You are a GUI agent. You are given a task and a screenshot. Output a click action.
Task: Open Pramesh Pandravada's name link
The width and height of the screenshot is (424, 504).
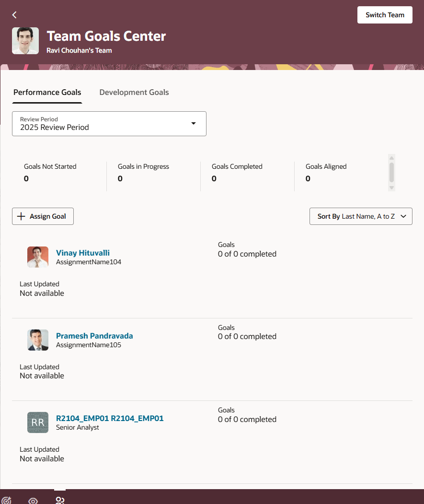pyautogui.click(x=94, y=336)
